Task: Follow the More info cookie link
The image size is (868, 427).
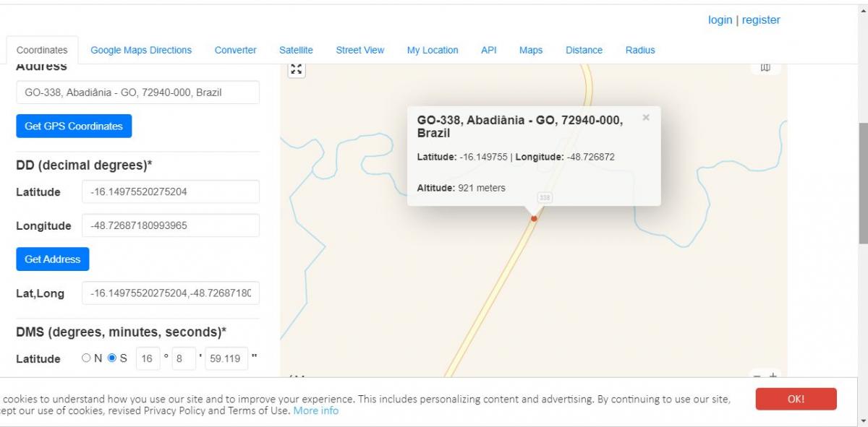Action: point(316,410)
